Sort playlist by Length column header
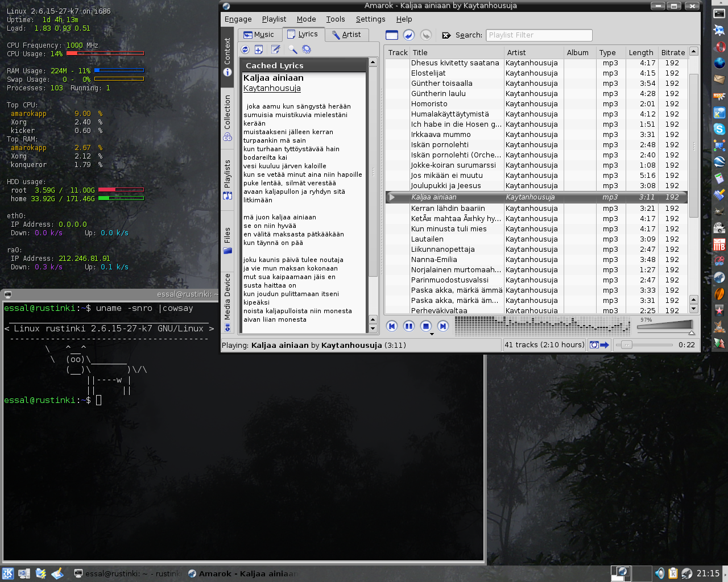The height and width of the screenshot is (582, 728). tap(641, 52)
